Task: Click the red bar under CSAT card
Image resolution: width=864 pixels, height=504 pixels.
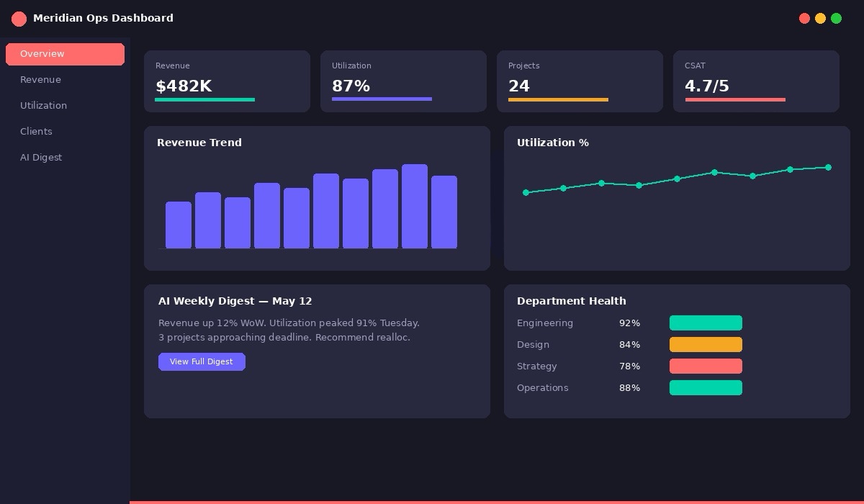Action: 735,99
